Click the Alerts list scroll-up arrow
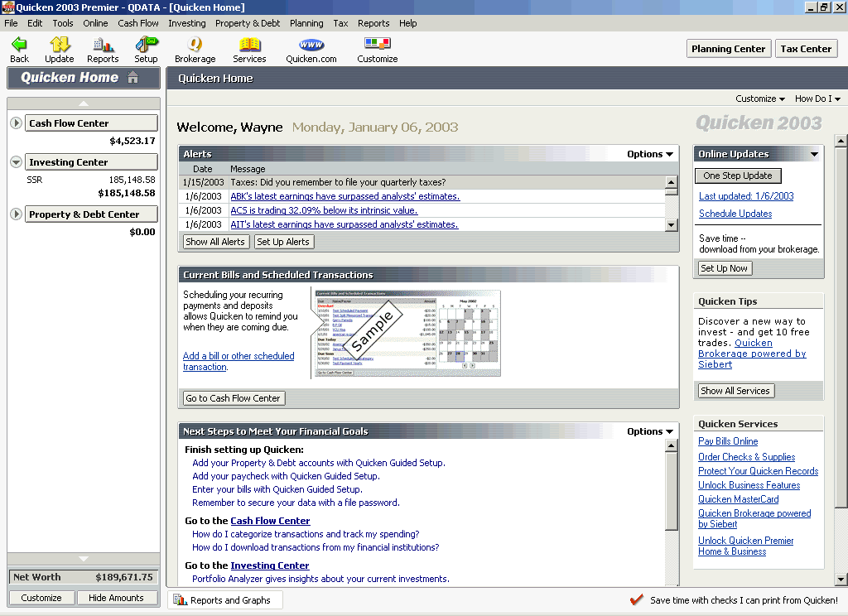 point(671,182)
